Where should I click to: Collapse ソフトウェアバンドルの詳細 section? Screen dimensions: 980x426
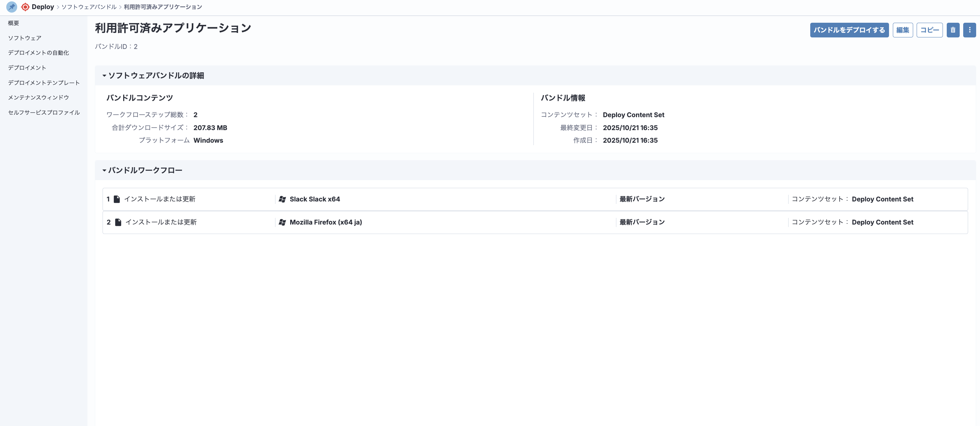pyautogui.click(x=104, y=76)
